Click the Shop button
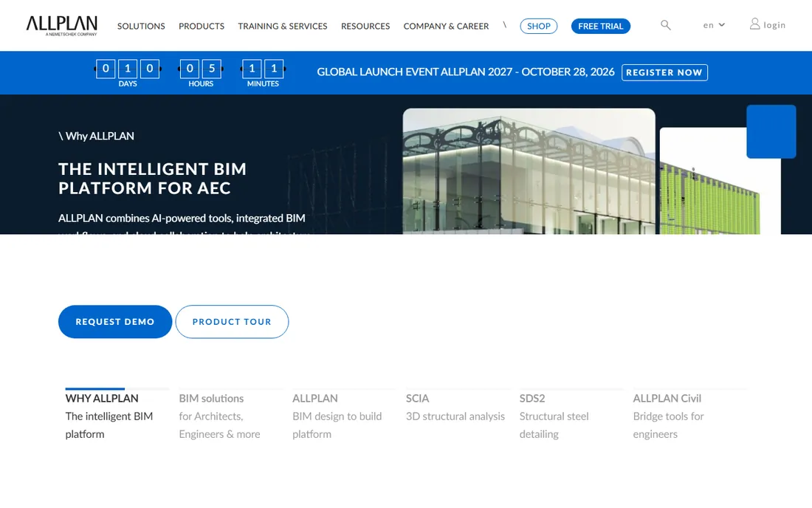The width and height of the screenshot is (812, 508). 539,26
